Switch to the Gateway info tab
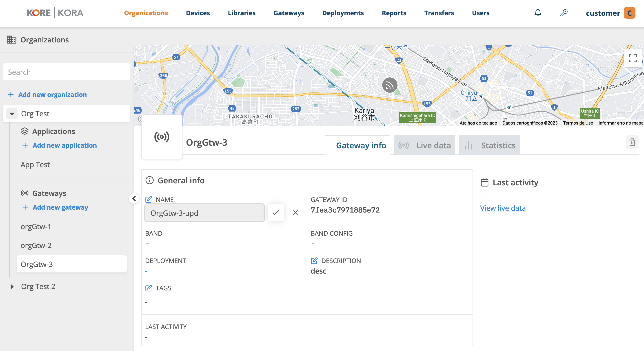644x351 pixels. click(358, 145)
